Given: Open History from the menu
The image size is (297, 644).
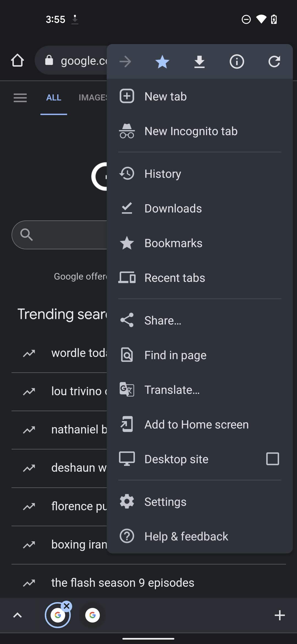Looking at the screenshot, I should point(200,174).
